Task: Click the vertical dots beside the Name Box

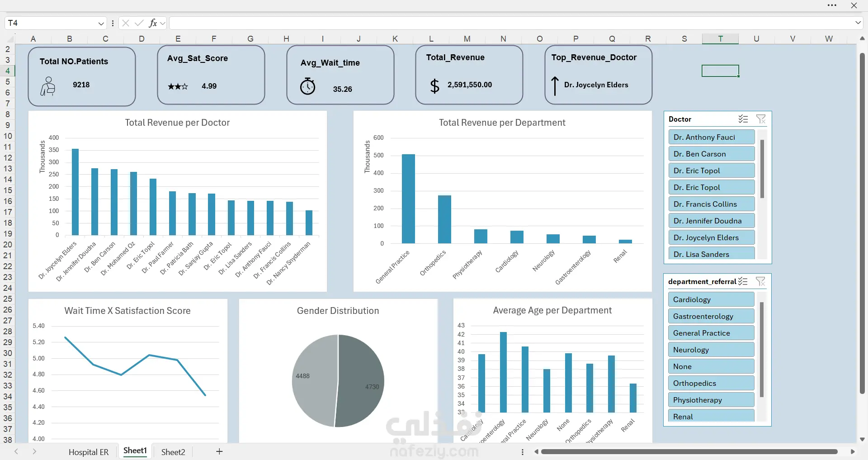Action: tap(113, 23)
